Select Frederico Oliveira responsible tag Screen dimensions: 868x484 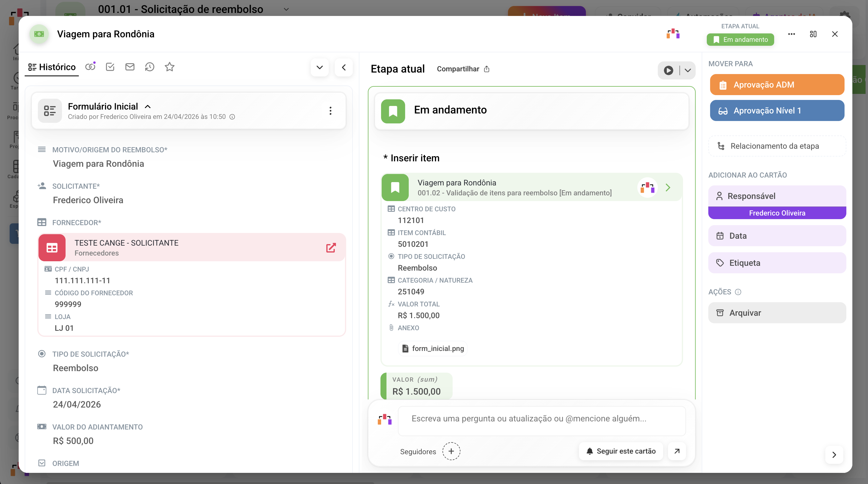pyautogui.click(x=777, y=213)
